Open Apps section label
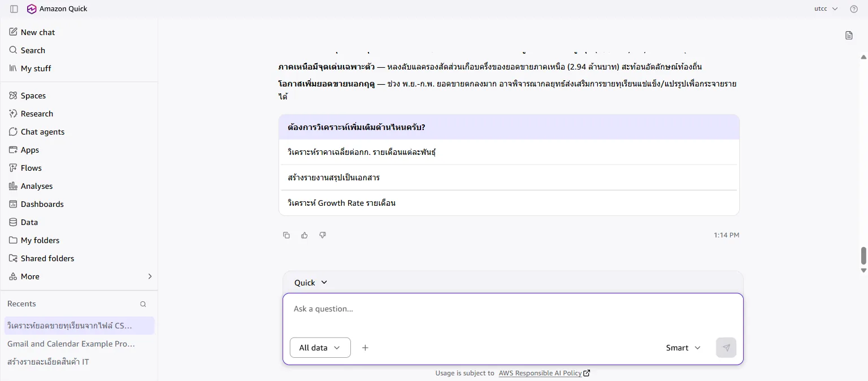Image resolution: width=868 pixels, height=381 pixels. [30, 150]
